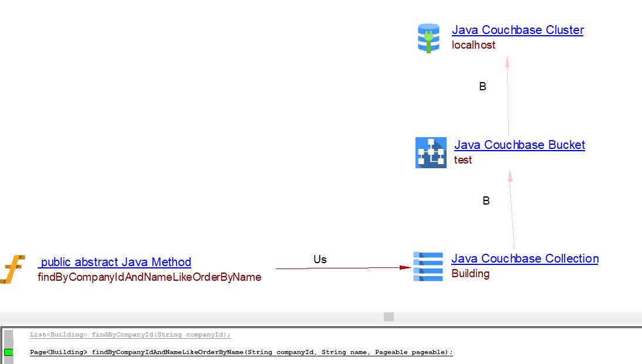
Task: Select the 'localhost' cluster name label
Action: 473,45
